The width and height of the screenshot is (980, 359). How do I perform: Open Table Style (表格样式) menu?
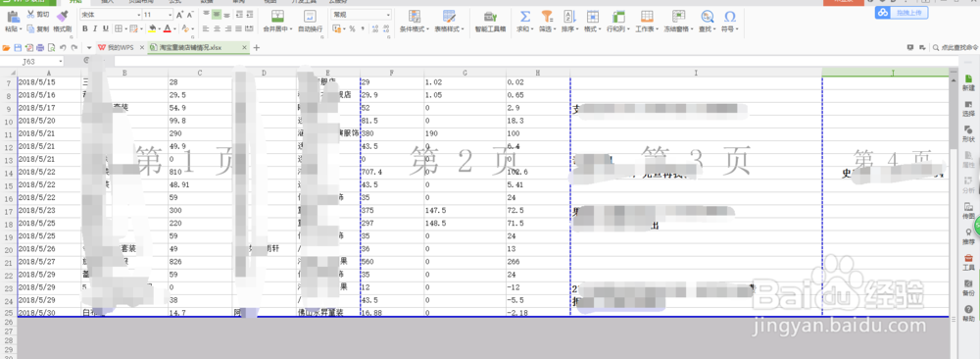[449, 21]
